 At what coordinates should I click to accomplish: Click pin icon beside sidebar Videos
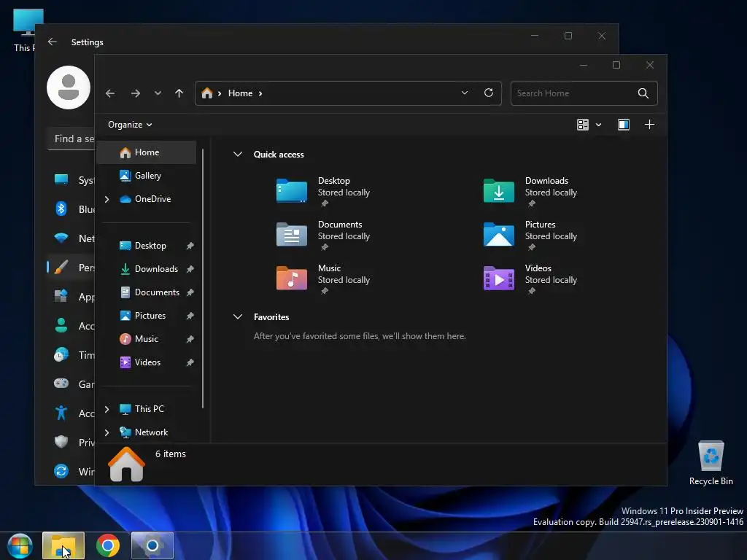pyautogui.click(x=190, y=362)
